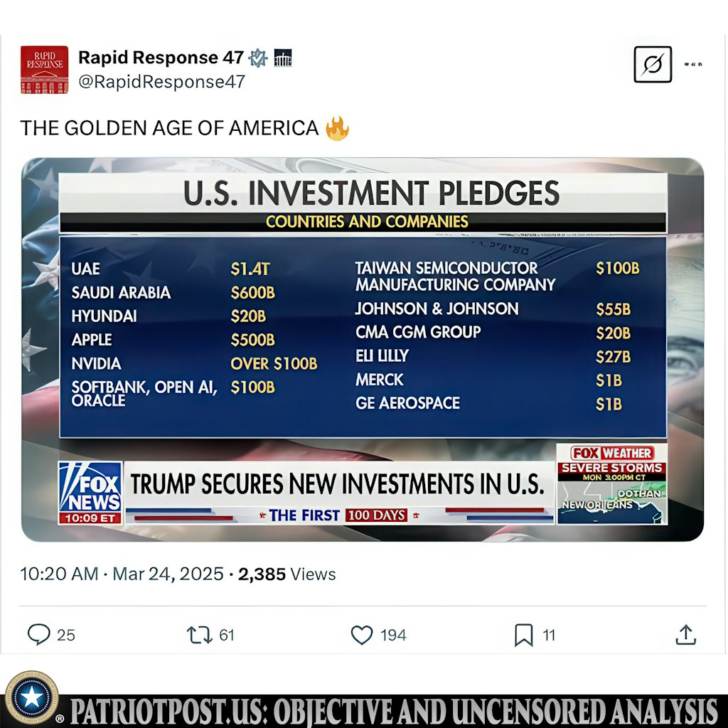728x728 pixels.
Task: Open the Grok slashed-circle icon button
Action: 652,64
